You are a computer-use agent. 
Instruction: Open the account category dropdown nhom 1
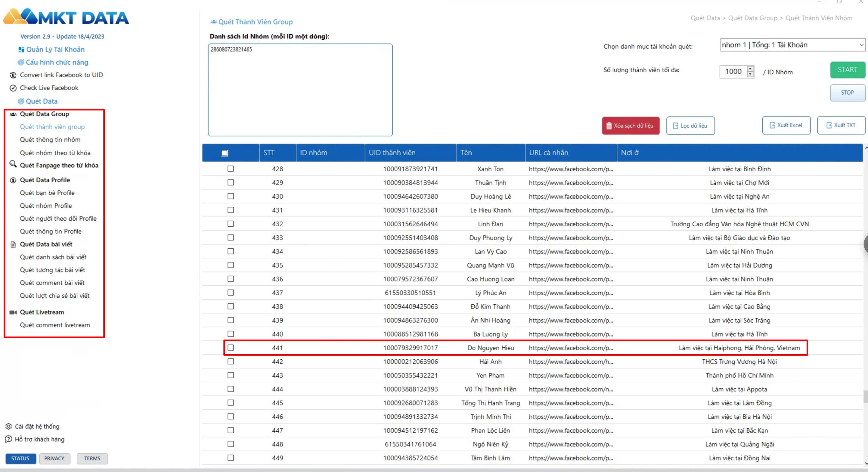pos(793,45)
